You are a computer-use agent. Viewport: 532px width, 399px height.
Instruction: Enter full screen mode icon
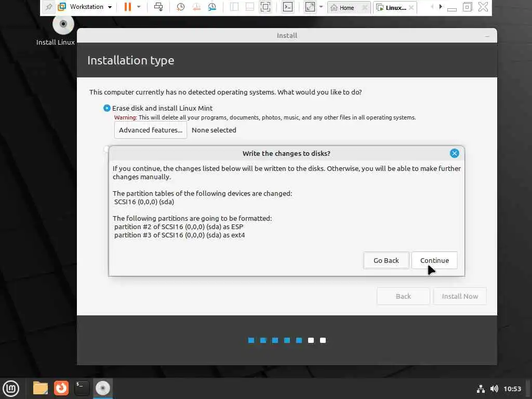(x=265, y=7)
